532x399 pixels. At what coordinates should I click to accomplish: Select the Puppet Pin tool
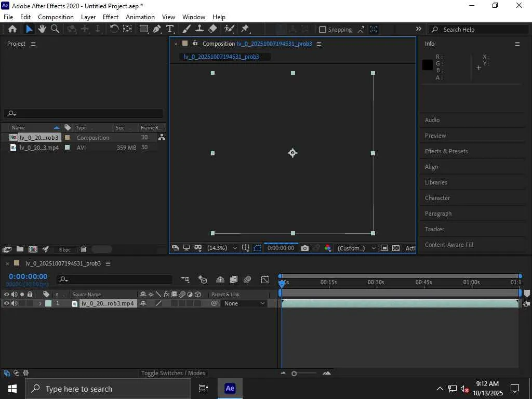tap(245, 29)
